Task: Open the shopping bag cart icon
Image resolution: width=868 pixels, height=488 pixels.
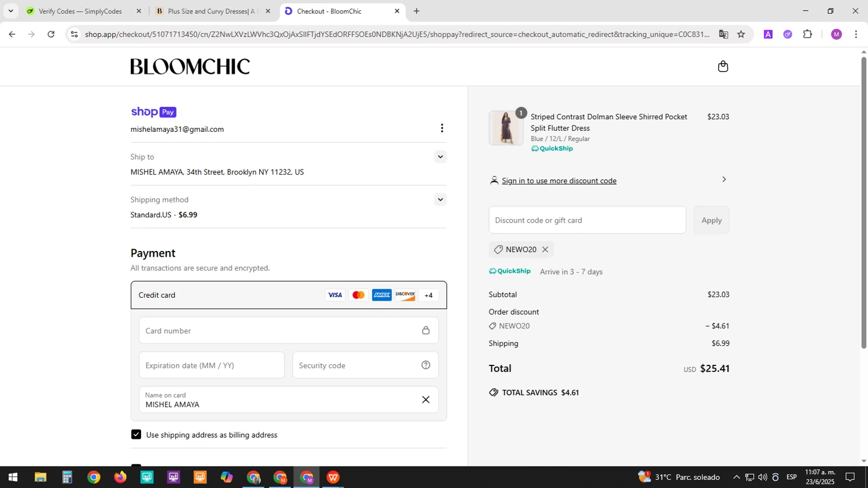Action: point(723,66)
